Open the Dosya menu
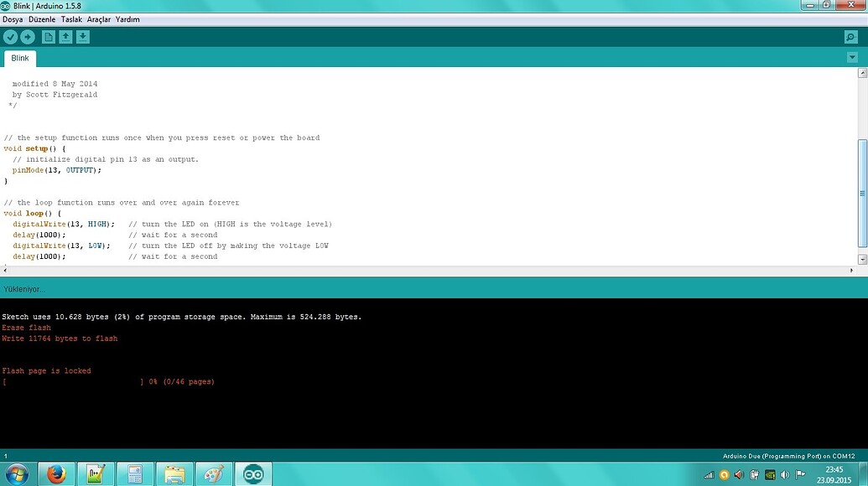The height and width of the screenshot is (486, 868). (12, 18)
